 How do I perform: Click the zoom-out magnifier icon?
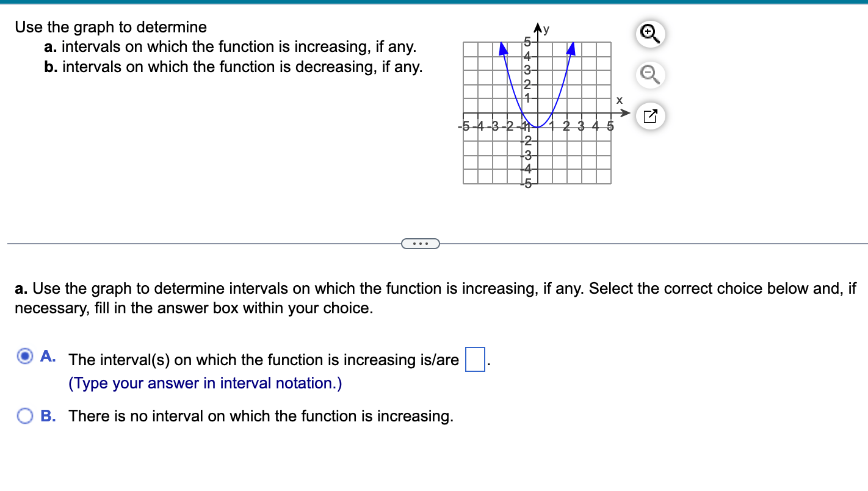point(649,76)
